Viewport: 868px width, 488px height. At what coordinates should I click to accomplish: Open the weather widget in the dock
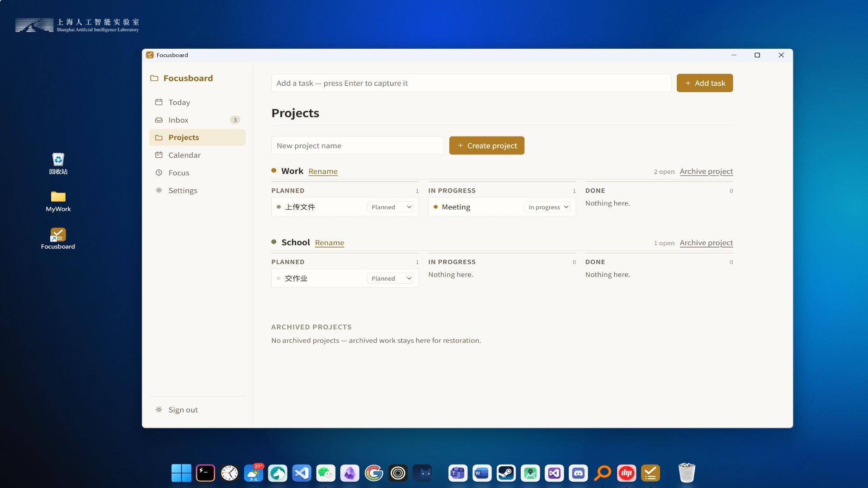(254, 473)
